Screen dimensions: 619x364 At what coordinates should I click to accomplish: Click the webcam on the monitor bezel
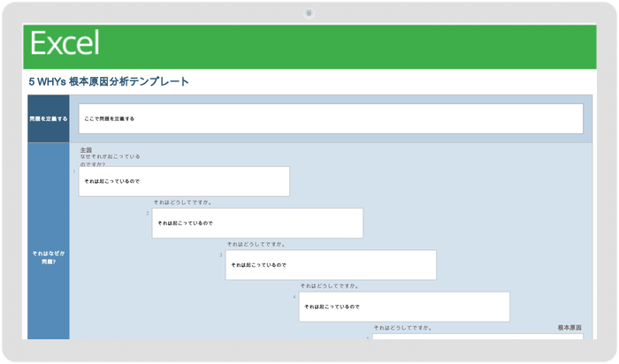click(309, 13)
